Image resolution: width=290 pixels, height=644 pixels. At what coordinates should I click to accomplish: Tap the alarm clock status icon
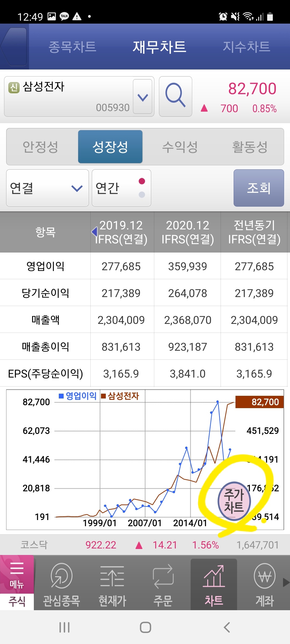pyautogui.click(x=223, y=17)
